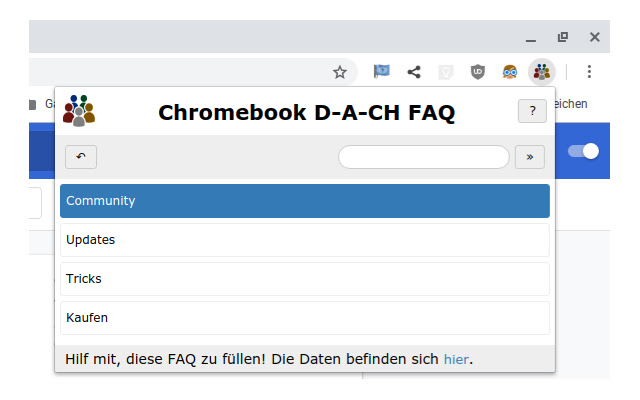This screenshot has height=400, width=640.
Task: Click the Chromebook D-A-CH FAQ extension icon
Action: (542, 72)
